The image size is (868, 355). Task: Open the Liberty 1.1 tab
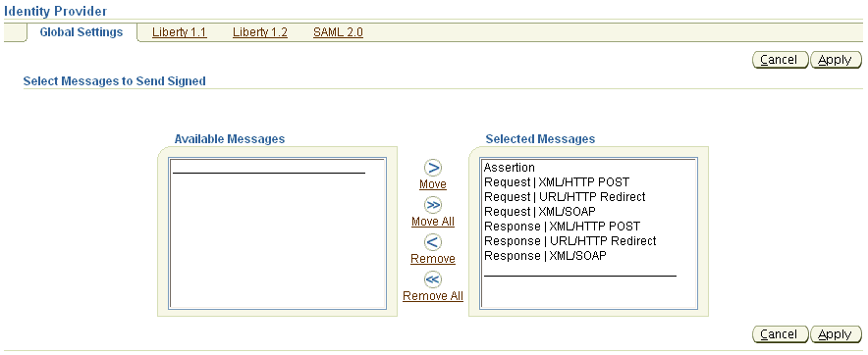click(180, 32)
